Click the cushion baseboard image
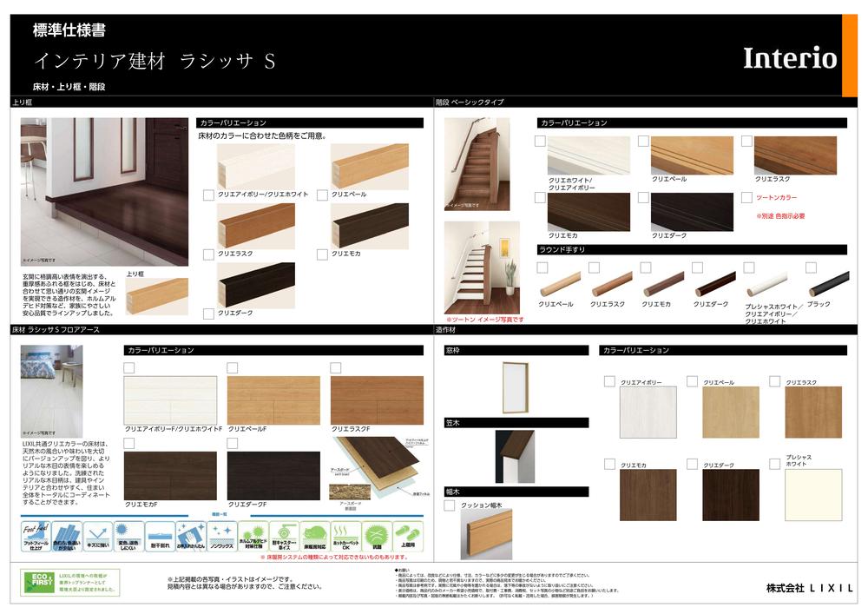 487,535
